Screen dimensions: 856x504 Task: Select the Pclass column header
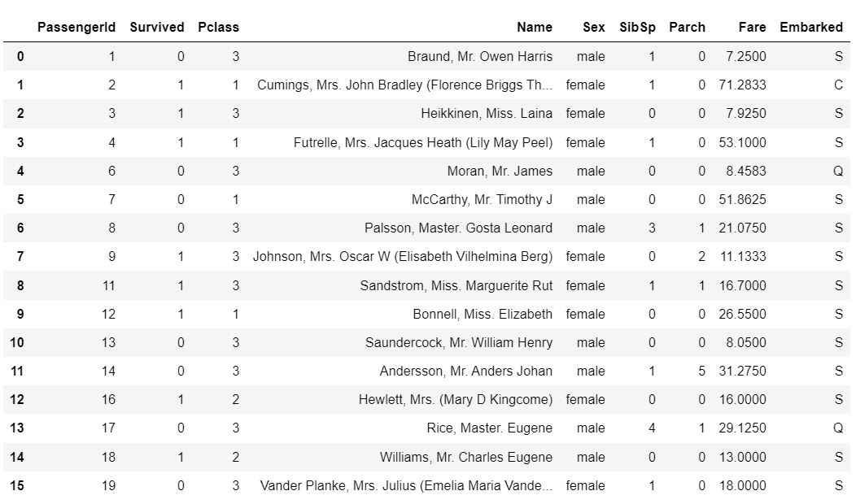(218, 27)
